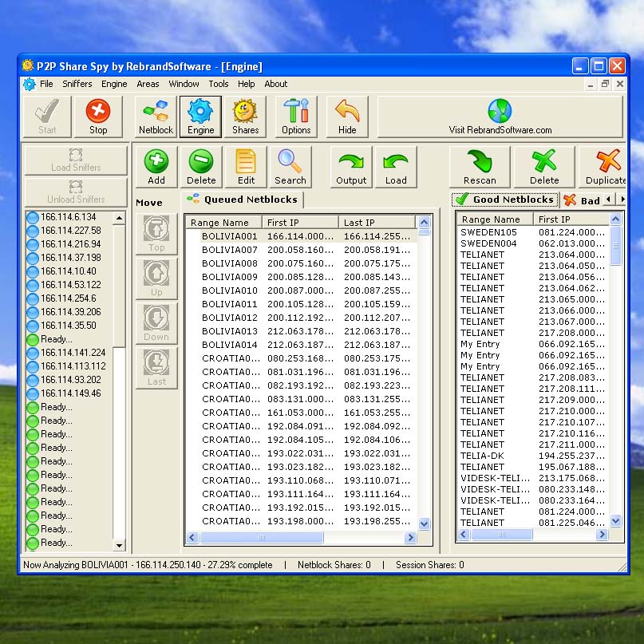Open the Sniffers menu
Image resolution: width=644 pixels, height=644 pixels.
click(x=77, y=84)
